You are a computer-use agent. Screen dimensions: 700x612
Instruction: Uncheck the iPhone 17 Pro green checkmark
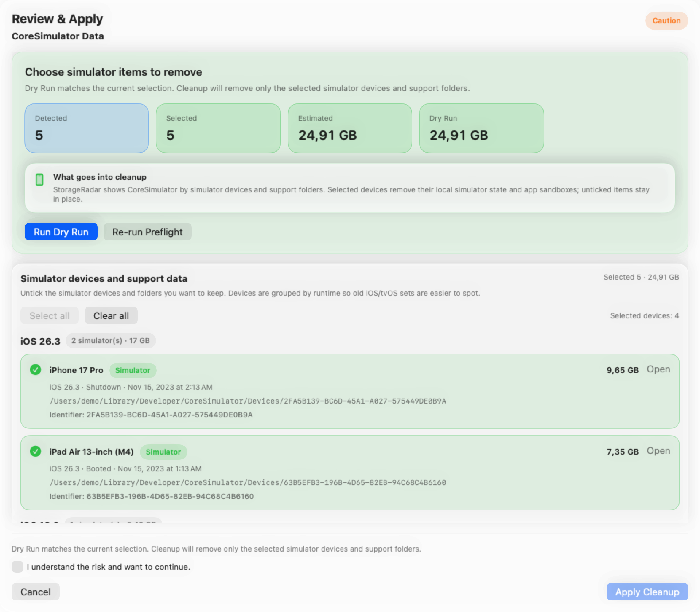[x=35, y=370]
